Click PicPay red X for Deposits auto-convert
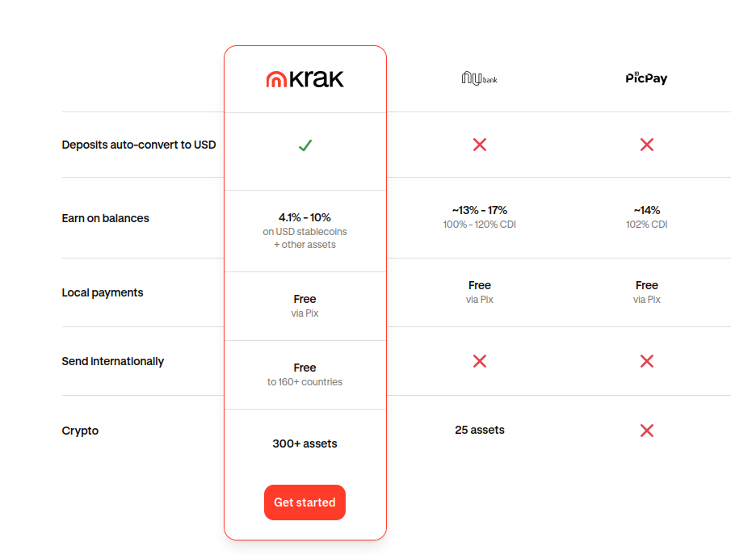The height and width of the screenshot is (555, 756). point(646,145)
